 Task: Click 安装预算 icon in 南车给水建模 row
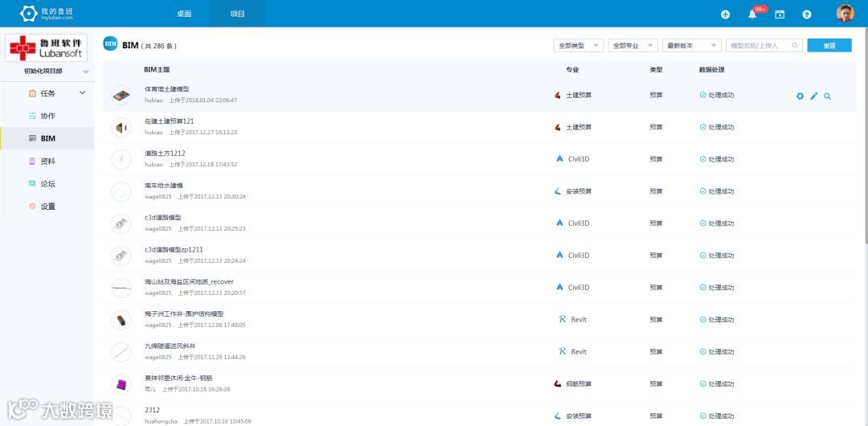[558, 191]
